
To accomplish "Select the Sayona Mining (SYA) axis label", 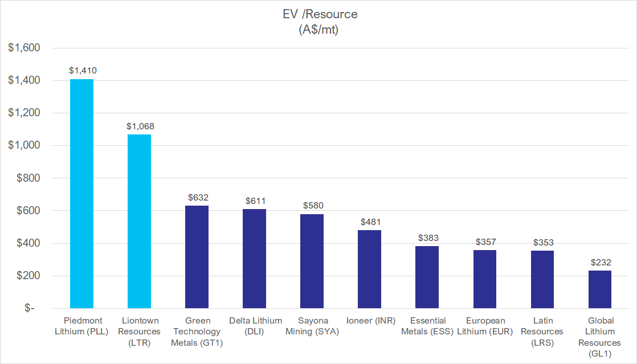I will coord(312,326).
